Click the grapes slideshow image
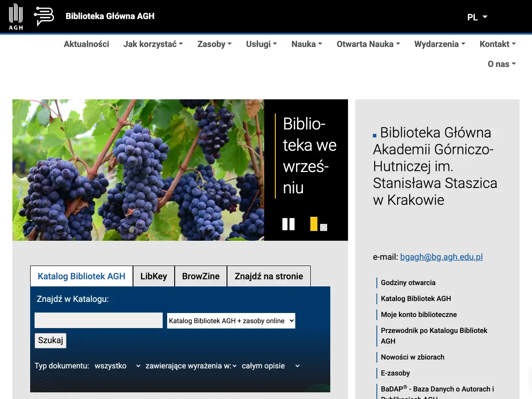This screenshot has width=532, height=399. pos(138,170)
